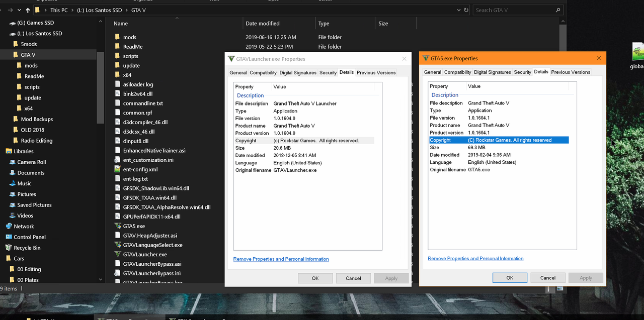This screenshot has height=320, width=644.
Task: Select highlighted Copyright row in GTA5.exe Properties
Action: pyautogui.click(x=499, y=140)
